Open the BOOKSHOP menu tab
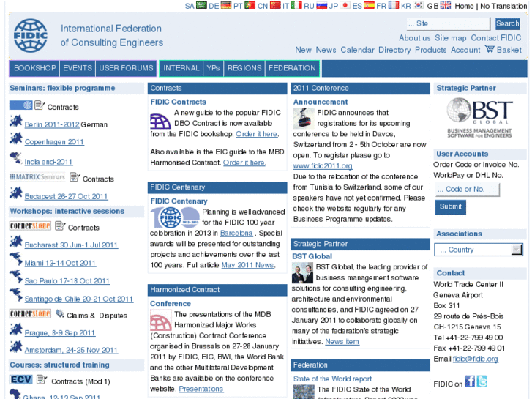 point(34,68)
